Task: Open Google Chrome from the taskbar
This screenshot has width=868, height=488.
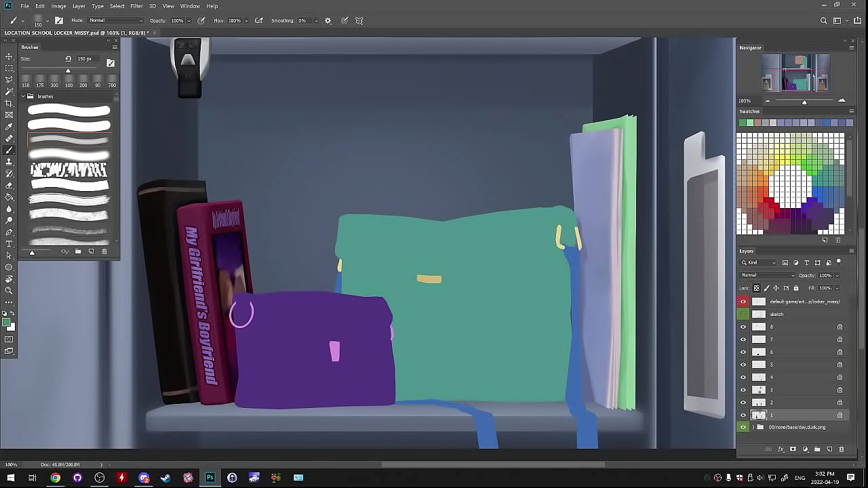Action: click(x=55, y=478)
